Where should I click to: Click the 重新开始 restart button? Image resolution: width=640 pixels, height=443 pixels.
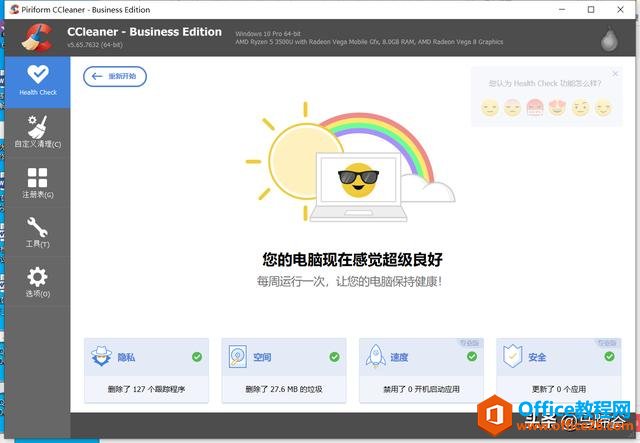pyautogui.click(x=115, y=76)
